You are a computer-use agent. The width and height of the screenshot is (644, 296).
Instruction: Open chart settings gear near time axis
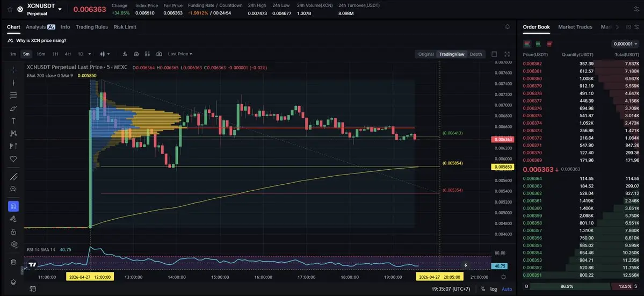tap(503, 277)
